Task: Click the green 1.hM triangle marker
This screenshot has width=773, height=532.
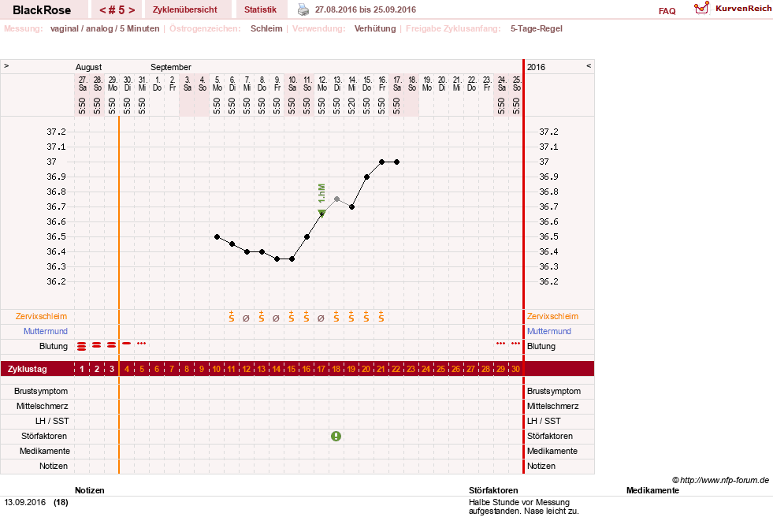Action: (321, 213)
